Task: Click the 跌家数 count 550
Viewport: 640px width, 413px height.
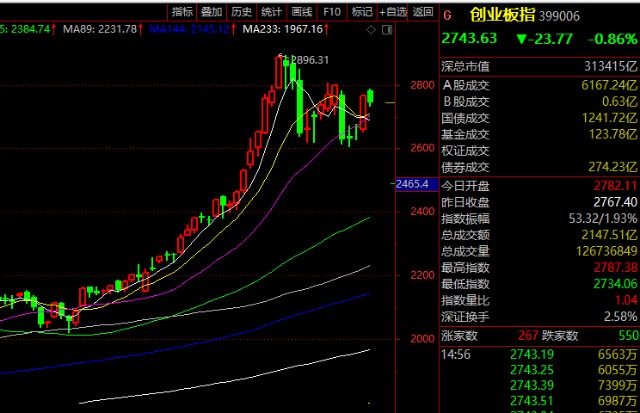Action: click(628, 335)
